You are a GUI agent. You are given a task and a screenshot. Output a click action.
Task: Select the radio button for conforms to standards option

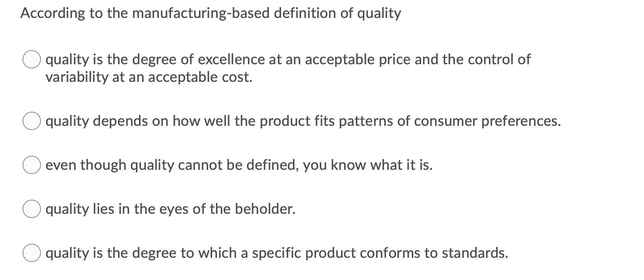(32, 253)
